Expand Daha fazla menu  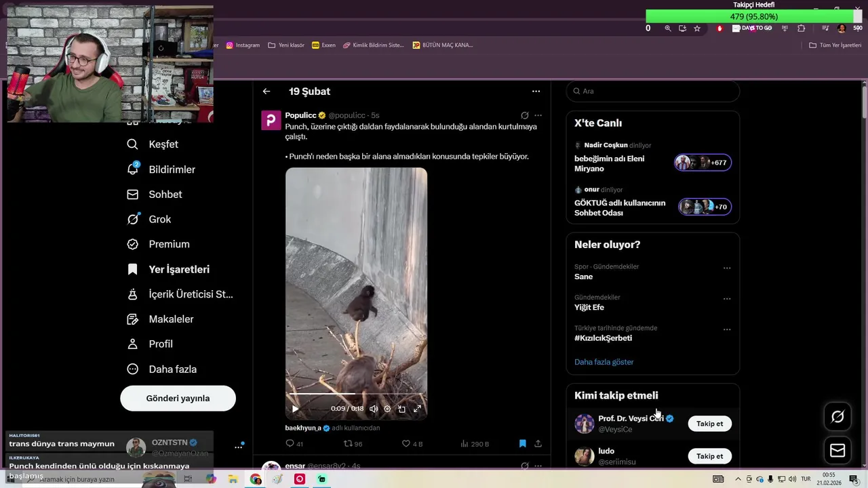[x=162, y=369]
